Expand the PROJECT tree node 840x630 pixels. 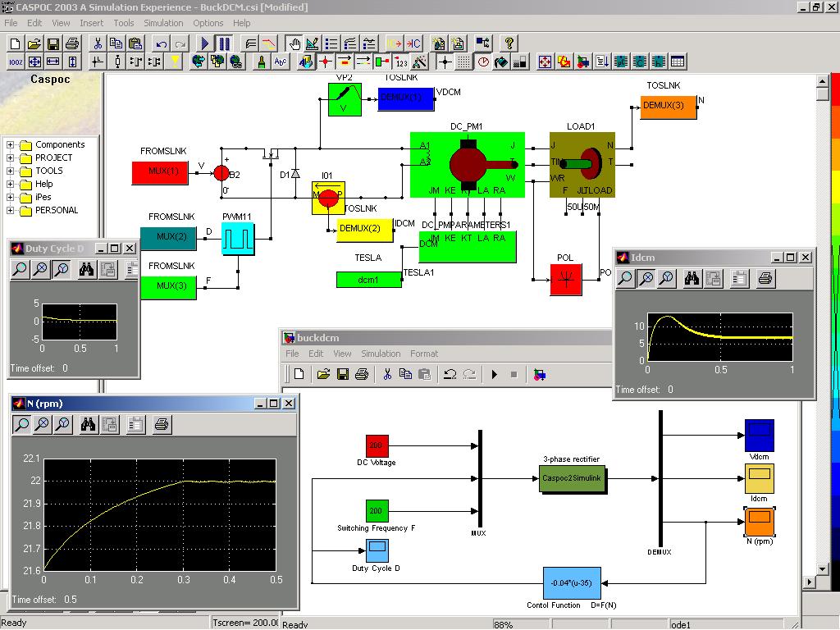11,158
